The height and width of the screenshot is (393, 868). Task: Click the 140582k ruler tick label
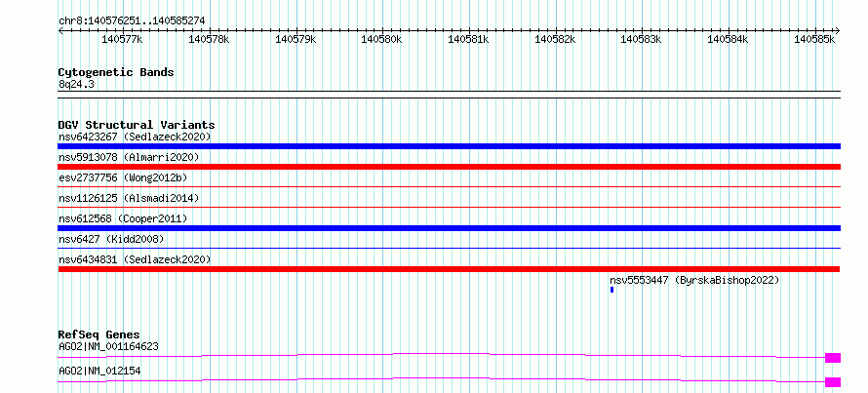(555, 40)
